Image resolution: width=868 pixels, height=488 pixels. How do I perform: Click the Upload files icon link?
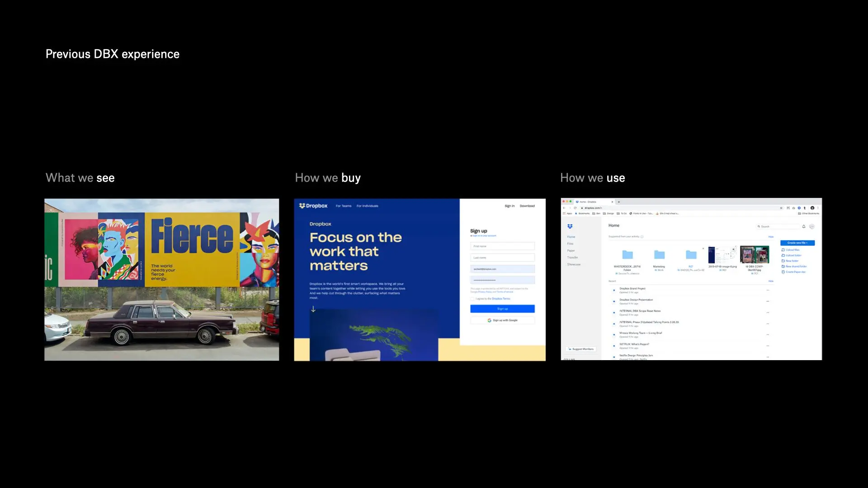[x=783, y=250]
